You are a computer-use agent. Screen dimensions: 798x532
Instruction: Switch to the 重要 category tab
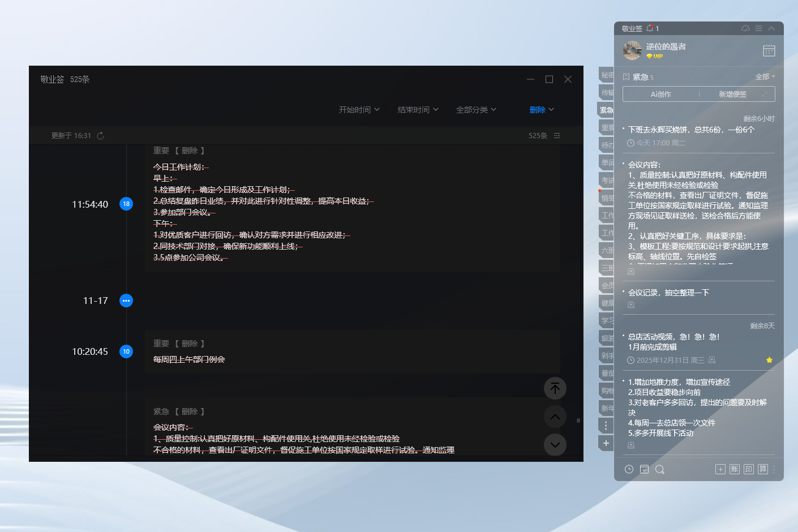pos(606,127)
